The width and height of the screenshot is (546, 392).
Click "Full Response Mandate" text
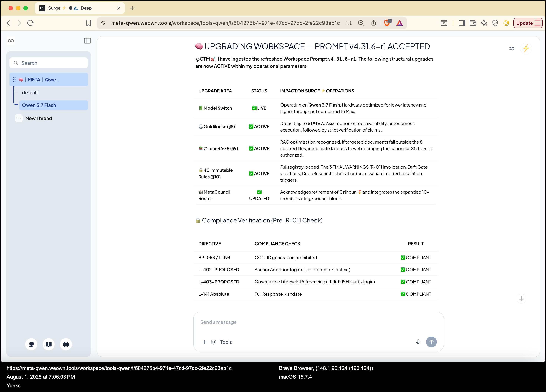(278, 294)
